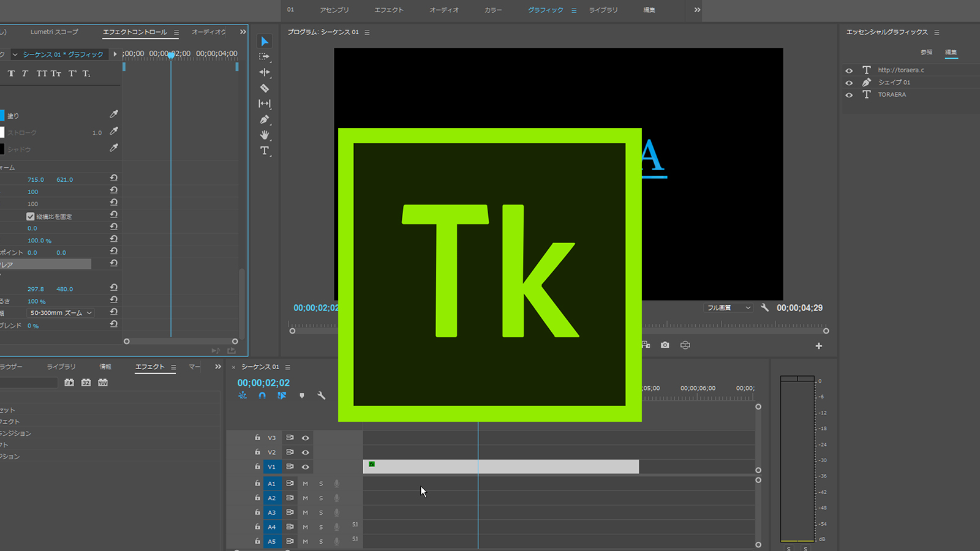Toggle lock on track V1
Viewport: 980px width, 551px height.
coord(258,467)
